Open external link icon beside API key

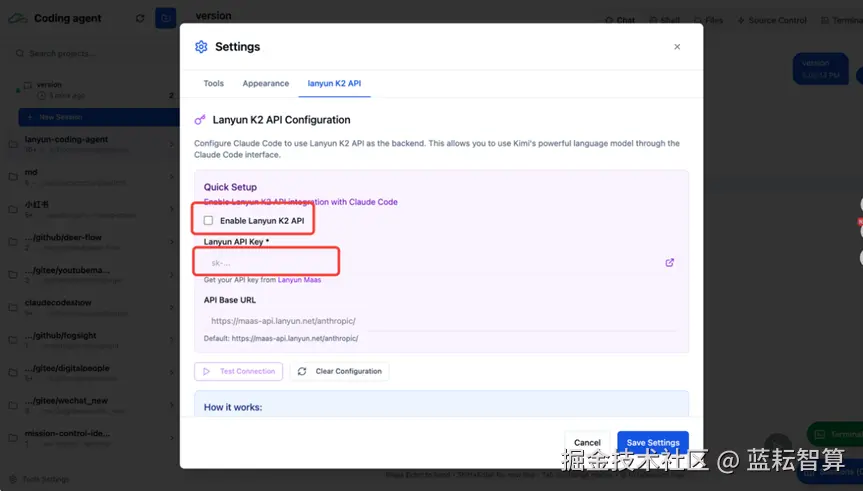(669, 263)
